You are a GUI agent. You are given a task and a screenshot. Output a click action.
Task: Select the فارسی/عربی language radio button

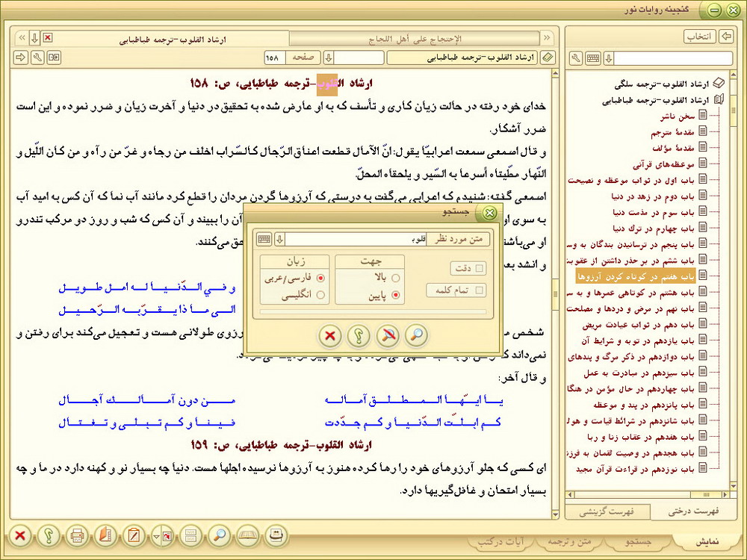[320, 278]
